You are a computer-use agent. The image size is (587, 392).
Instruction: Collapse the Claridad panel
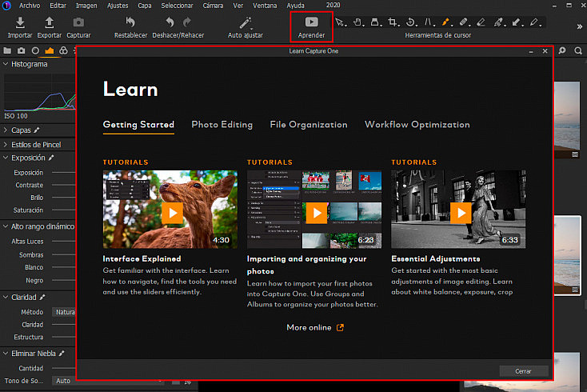[6, 297]
